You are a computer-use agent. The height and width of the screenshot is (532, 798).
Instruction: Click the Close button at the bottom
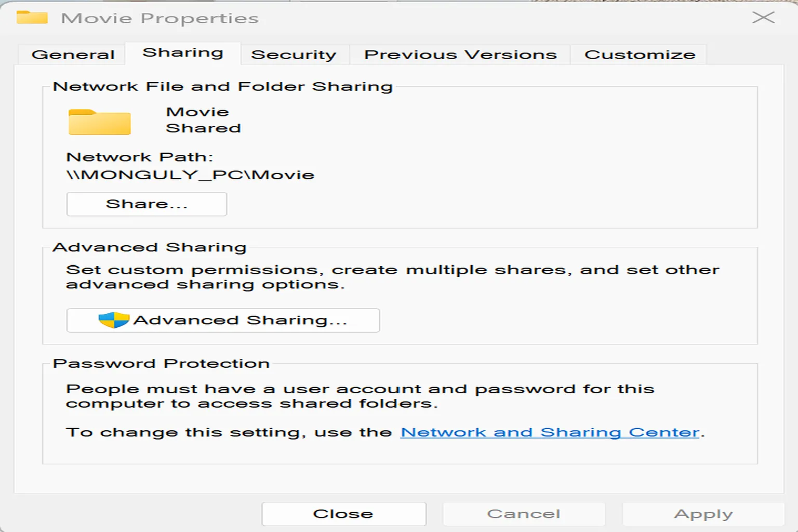tap(343, 514)
